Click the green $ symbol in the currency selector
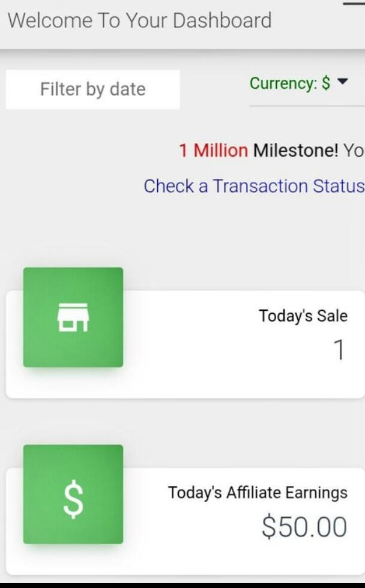This screenshot has width=365, height=588. 326,83
